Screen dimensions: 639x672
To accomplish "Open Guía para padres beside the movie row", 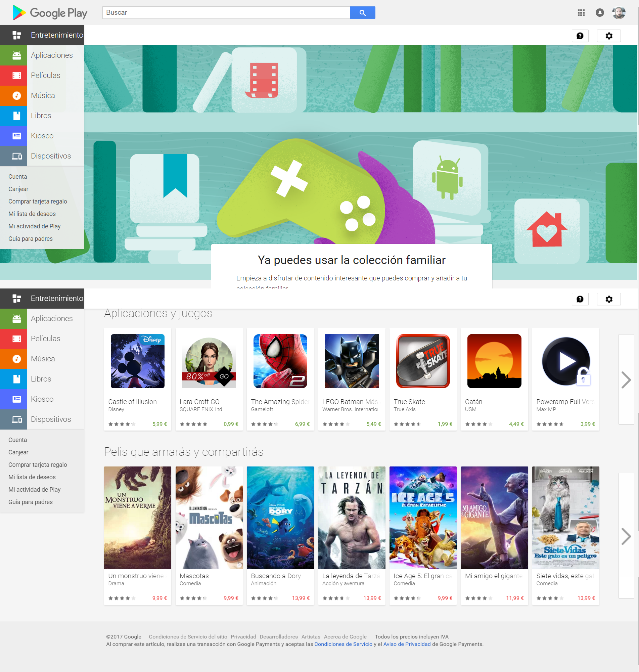I will (x=31, y=502).
